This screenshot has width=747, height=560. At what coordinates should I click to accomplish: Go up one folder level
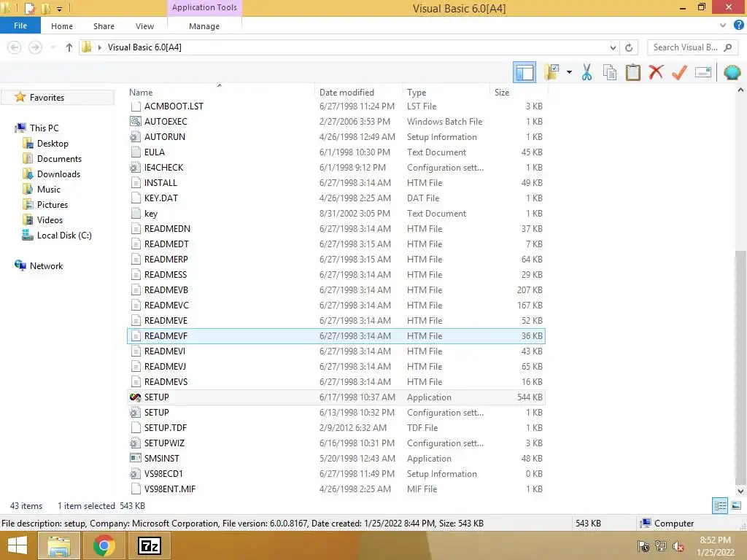(69, 47)
